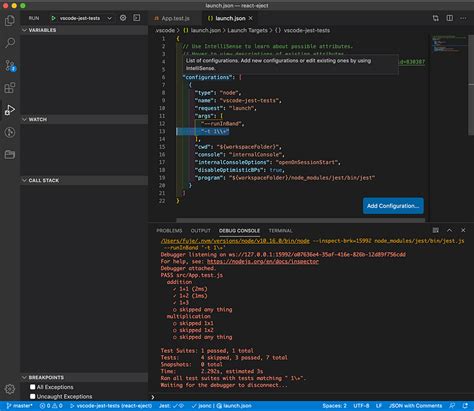Click .vscode in the breadcrumb
Screen dimensions: 474x411
[165, 30]
